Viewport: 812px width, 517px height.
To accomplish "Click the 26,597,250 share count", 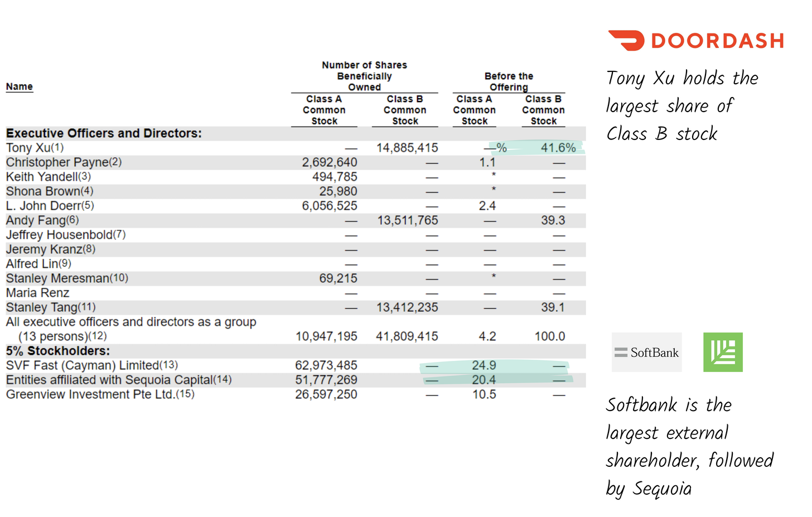I will [326, 394].
